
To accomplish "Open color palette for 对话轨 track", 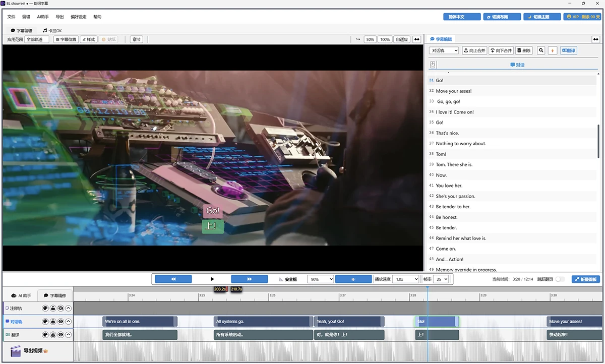I will [x=45, y=322].
